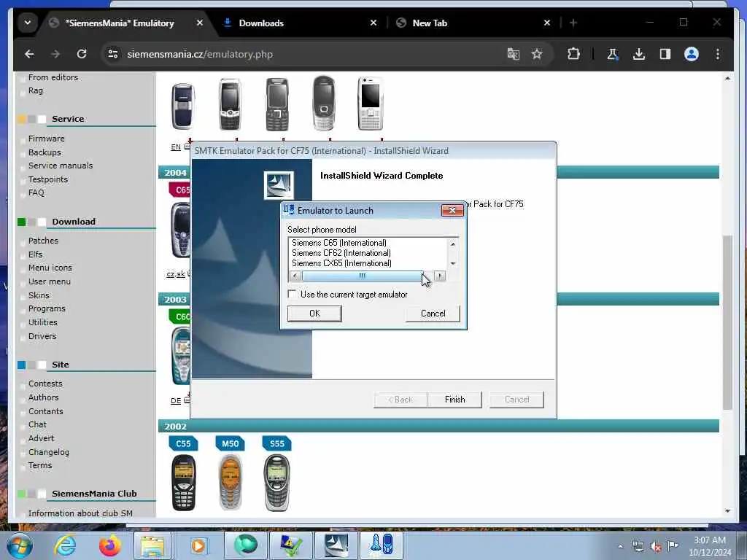Screen dimensions: 747x560
Task: Select Siemens CF62 (International) in phone list
Action: [341, 253]
